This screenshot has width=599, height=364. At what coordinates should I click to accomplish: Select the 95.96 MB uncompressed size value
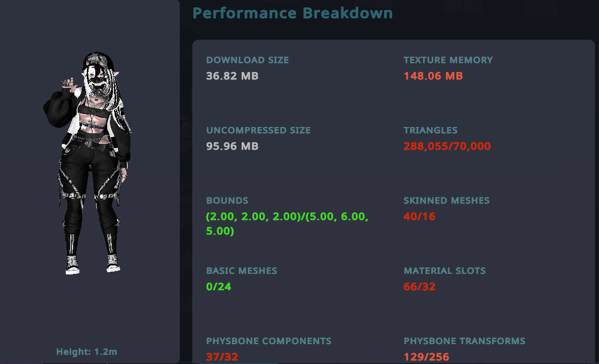(232, 146)
